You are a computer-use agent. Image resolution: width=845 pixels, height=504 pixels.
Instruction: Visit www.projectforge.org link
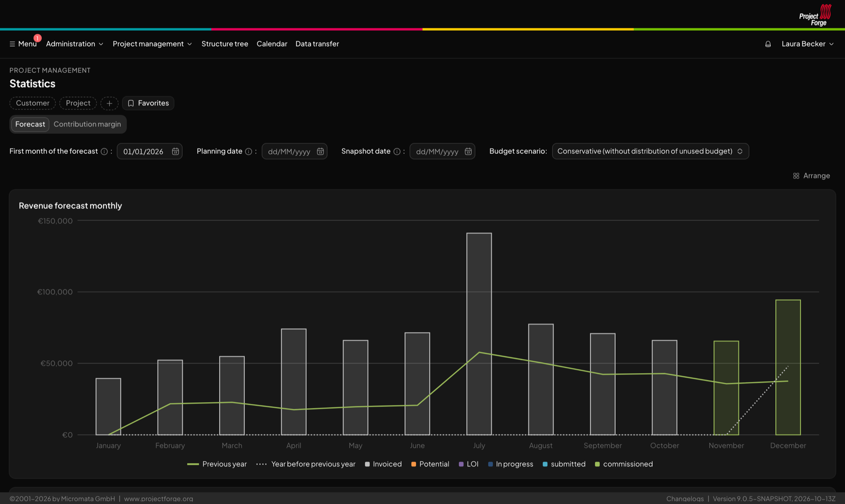158,499
